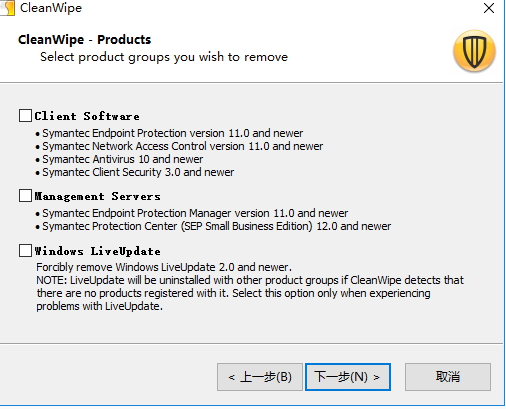Select the 'Symantec Endpoint Protection version 11.0 and newer' line

coord(172,133)
